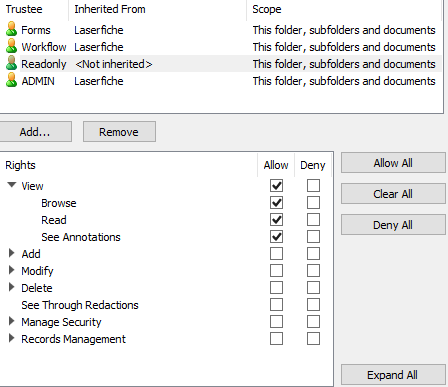Select the Readonly trustee name
Image resolution: width=448 pixels, height=387 pixels.
(44, 64)
